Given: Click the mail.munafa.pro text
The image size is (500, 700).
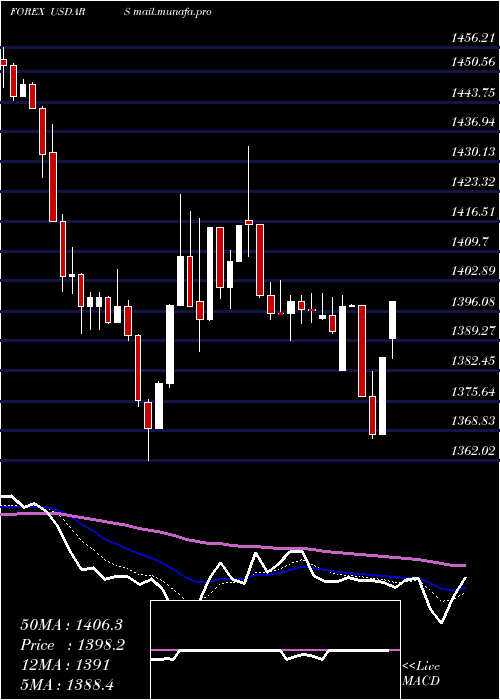Looking at the screenshot, I should (x=172, y=12).
